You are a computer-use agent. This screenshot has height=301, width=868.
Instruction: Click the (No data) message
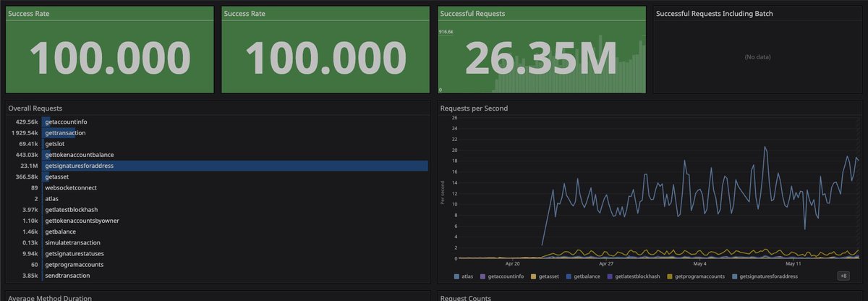click(757, 56)
